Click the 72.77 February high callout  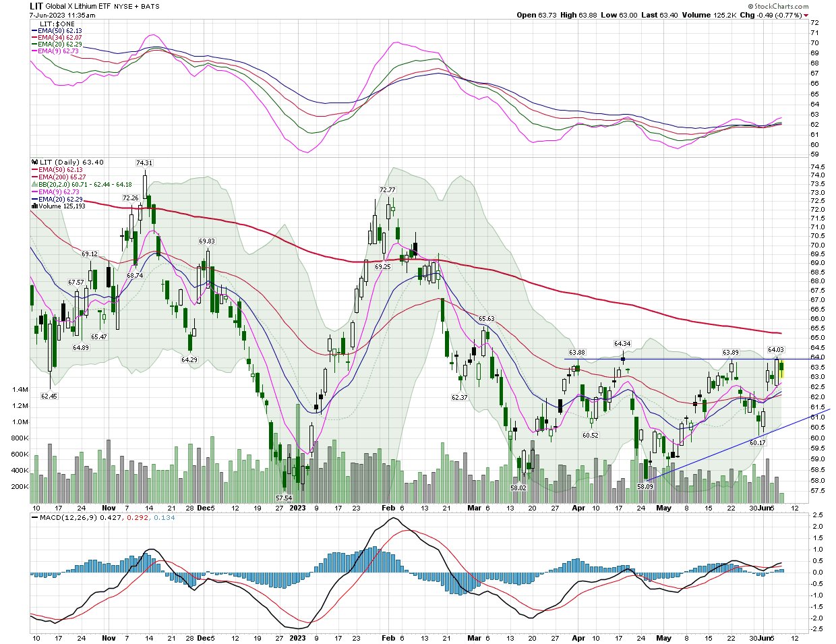point(387,189)
